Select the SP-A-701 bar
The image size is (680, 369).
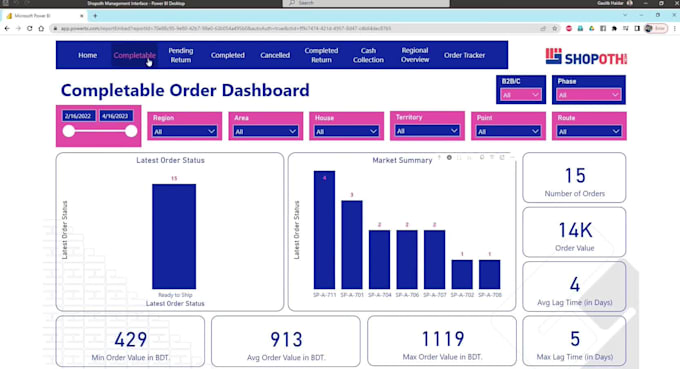click(352, 245)
